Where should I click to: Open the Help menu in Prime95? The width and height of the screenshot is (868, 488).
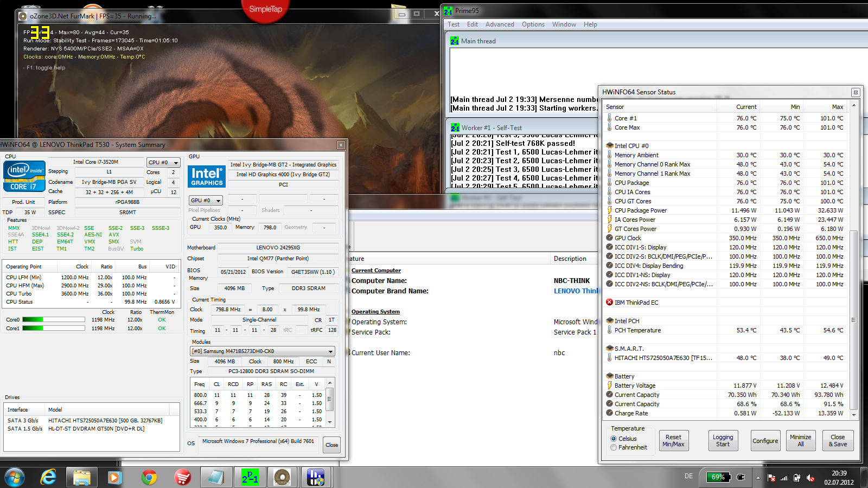coord(590,24)
